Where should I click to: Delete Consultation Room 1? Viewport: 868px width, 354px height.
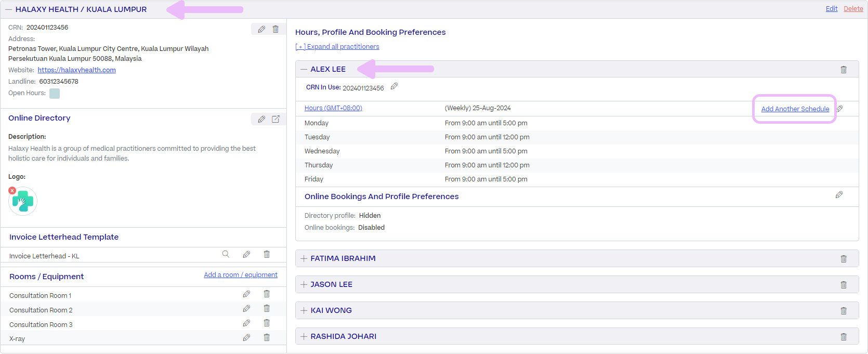click(x=267, y=294)
